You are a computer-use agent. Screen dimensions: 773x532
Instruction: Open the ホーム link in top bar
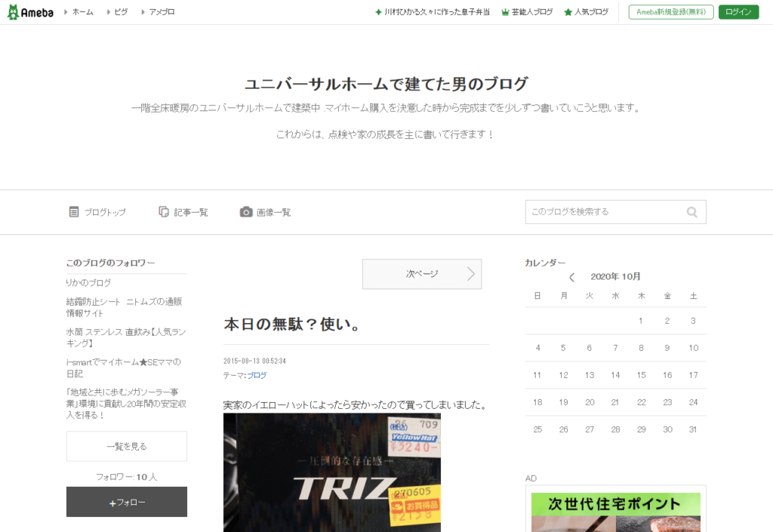82,12
